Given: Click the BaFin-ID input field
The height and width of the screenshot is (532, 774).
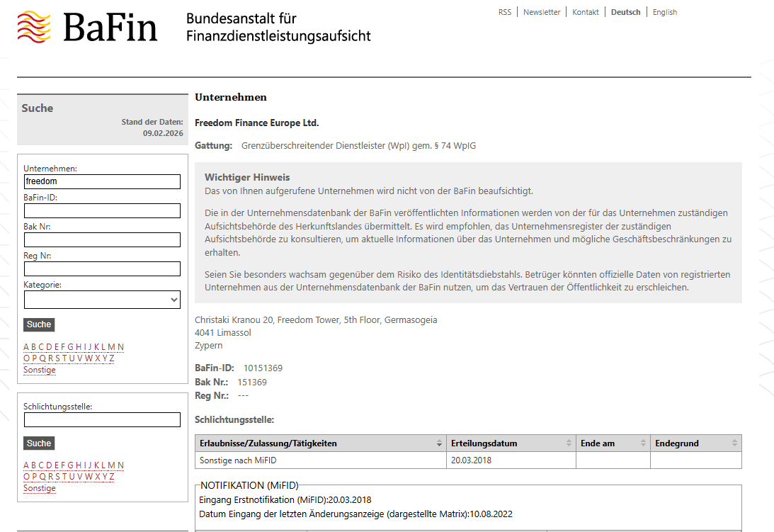Looking at the screenshot, I should [101, 210].
